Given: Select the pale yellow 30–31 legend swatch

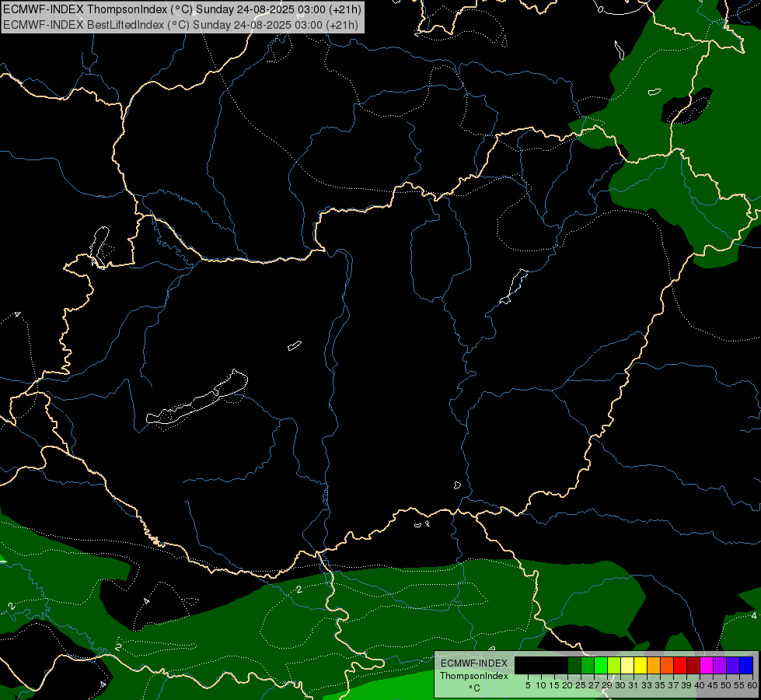Looking at the screenshot, I should pos(627,665).
